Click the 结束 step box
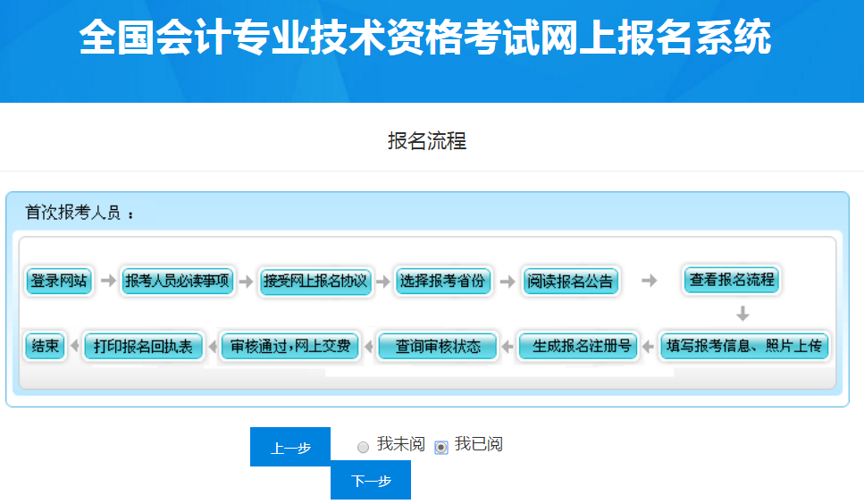Screen dimensions: 864x504 coord(46,346)
